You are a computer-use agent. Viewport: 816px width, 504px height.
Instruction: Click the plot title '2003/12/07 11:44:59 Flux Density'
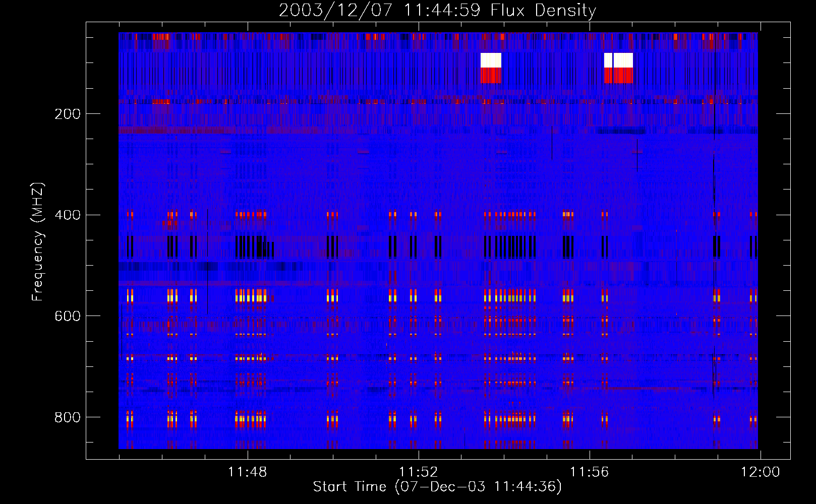click(437, 10)
